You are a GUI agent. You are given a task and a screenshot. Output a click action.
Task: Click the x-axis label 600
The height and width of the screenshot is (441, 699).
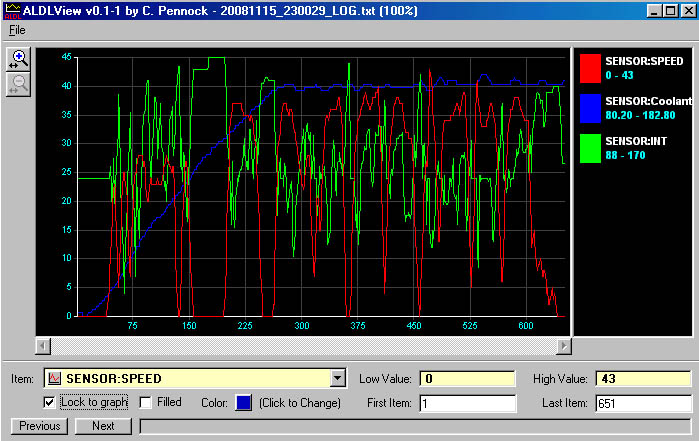click(x=526, y=326)
